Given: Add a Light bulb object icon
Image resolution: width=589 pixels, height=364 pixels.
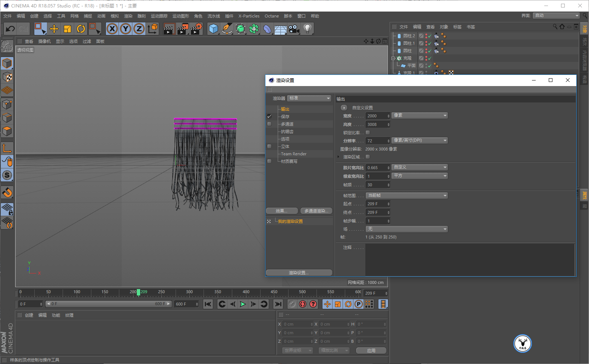Looking at the screenshot, I should tap(307, 29).
